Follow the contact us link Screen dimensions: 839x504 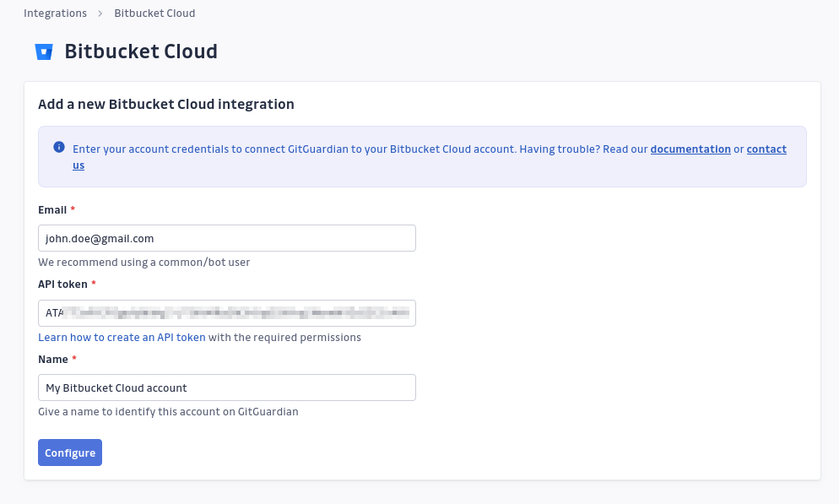tap(766, 149)
